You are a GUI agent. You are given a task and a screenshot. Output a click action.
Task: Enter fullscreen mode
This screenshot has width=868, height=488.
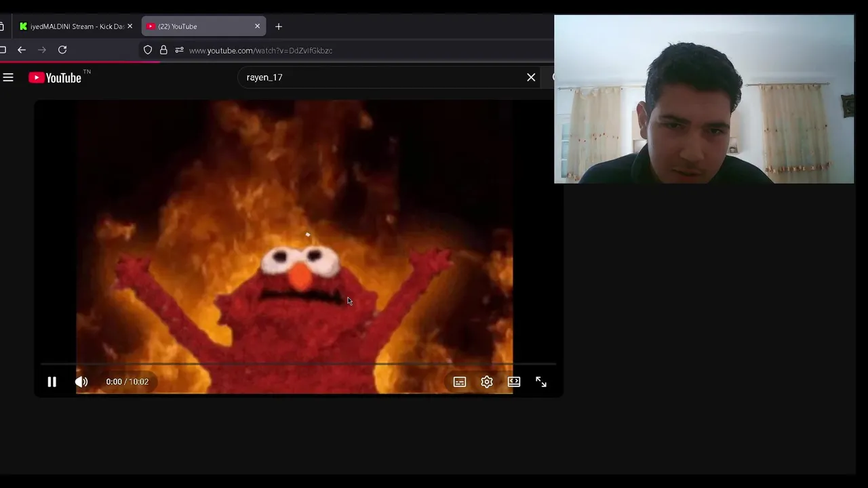541,382
